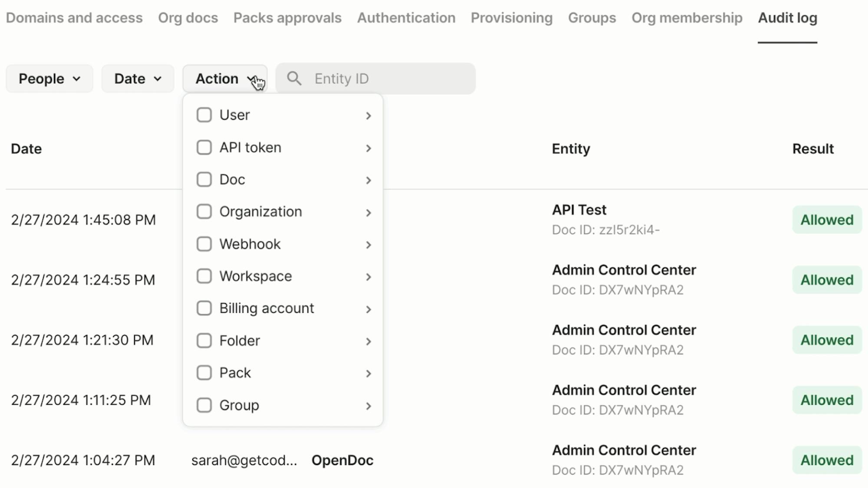This screenshot has width=868, height=488.
Task: Expand the Pack submenu arrow
Action: tap(368, 373)
